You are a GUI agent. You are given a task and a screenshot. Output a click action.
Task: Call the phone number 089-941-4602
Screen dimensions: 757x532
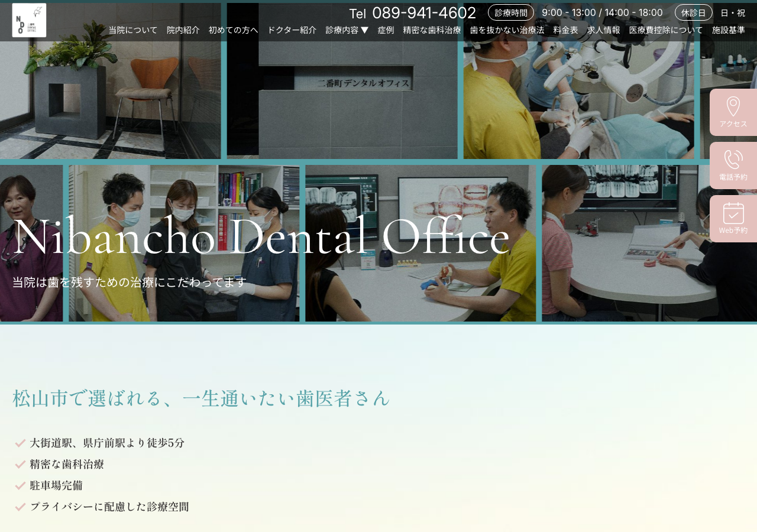(424, 13)
